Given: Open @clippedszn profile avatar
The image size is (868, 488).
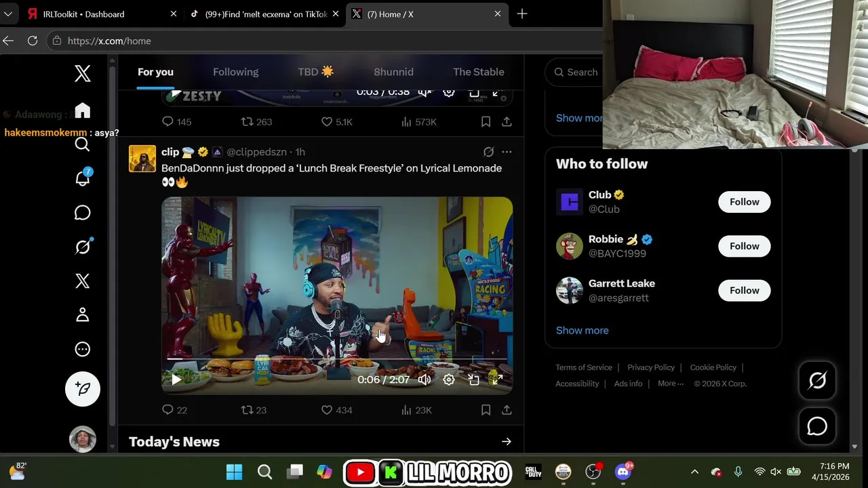Looking at the screenshot, I should point(142,159).
